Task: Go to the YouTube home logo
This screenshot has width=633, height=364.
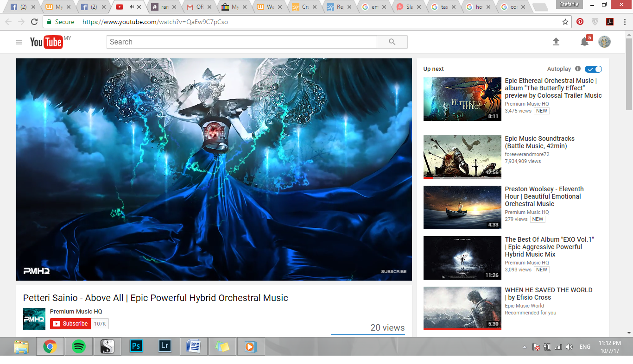Action: coord(46,42)
